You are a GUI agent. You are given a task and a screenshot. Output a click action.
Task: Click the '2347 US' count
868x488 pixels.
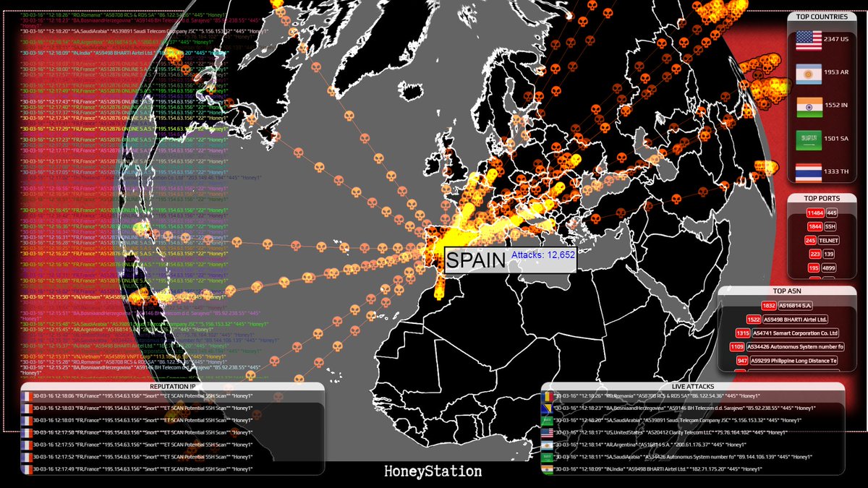(x=836, y=39)
